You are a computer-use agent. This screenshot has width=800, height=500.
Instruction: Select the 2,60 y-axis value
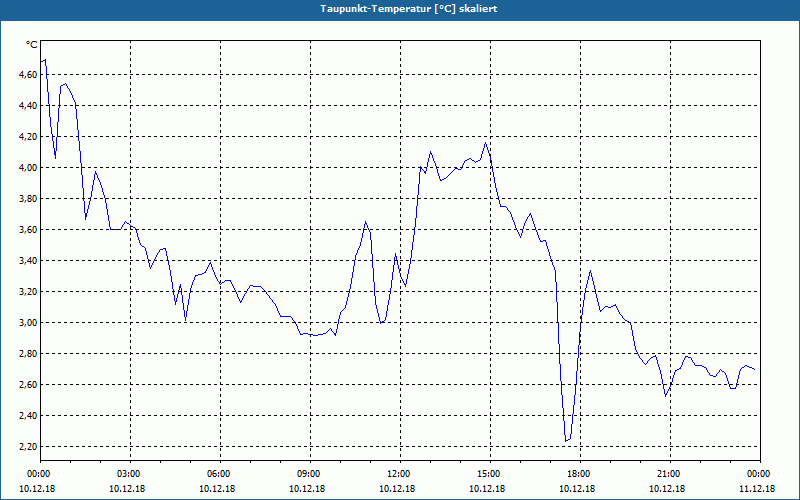coord(28,385)
